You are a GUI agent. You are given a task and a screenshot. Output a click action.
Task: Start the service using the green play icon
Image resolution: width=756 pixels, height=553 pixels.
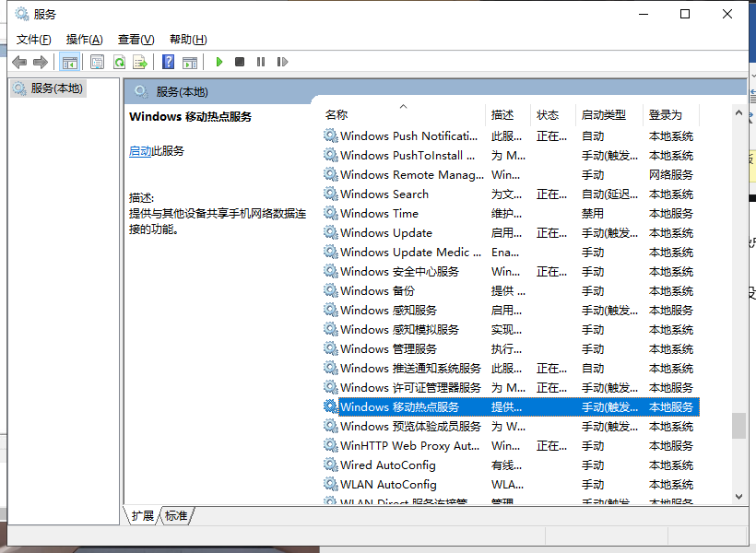[219, 61]
